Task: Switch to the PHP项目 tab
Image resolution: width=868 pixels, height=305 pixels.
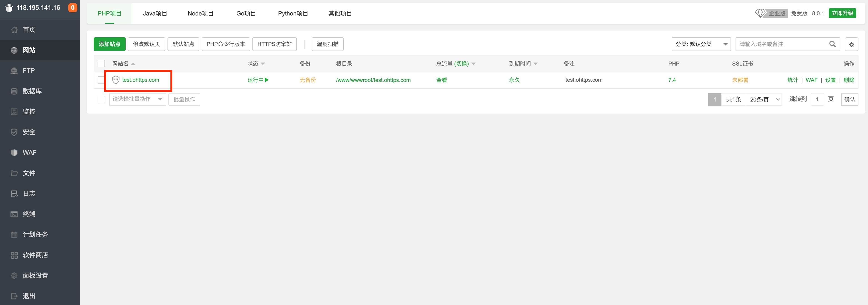Action: pyautogui.click(x=109, y=13)
